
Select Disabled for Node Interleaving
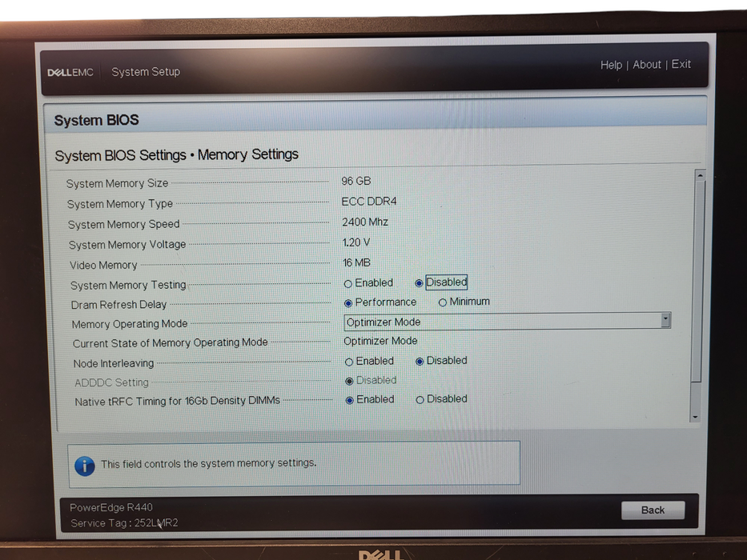420,362
